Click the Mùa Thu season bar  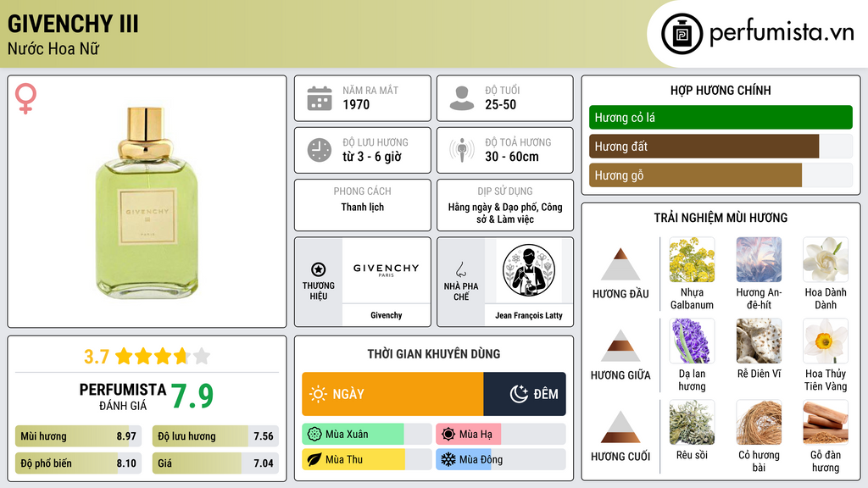coord(366,459)
